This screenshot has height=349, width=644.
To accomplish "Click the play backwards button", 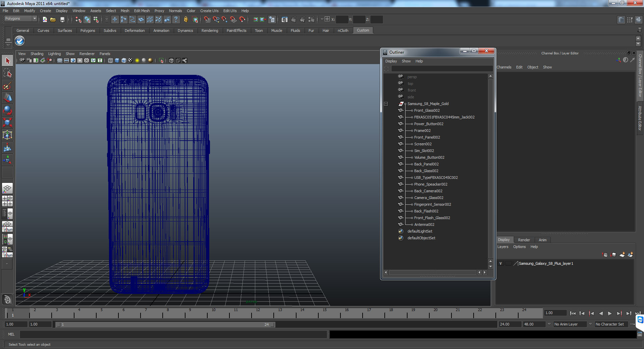I will 601,313.
